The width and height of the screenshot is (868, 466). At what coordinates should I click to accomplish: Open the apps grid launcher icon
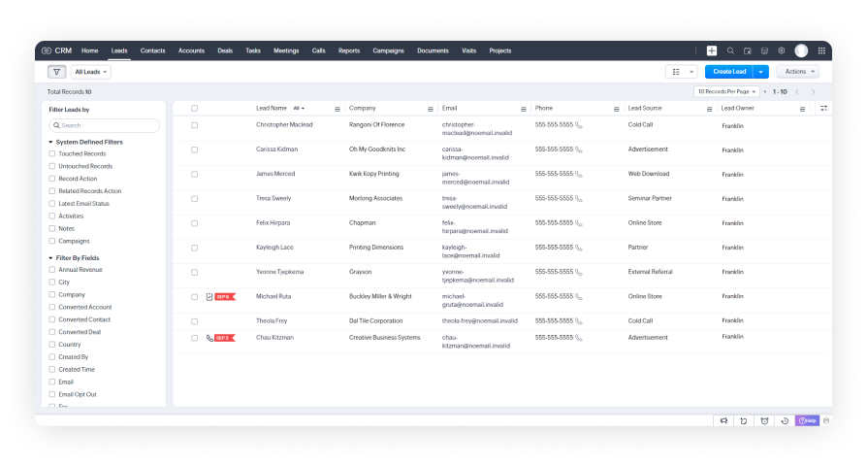[x=821, y=50]
